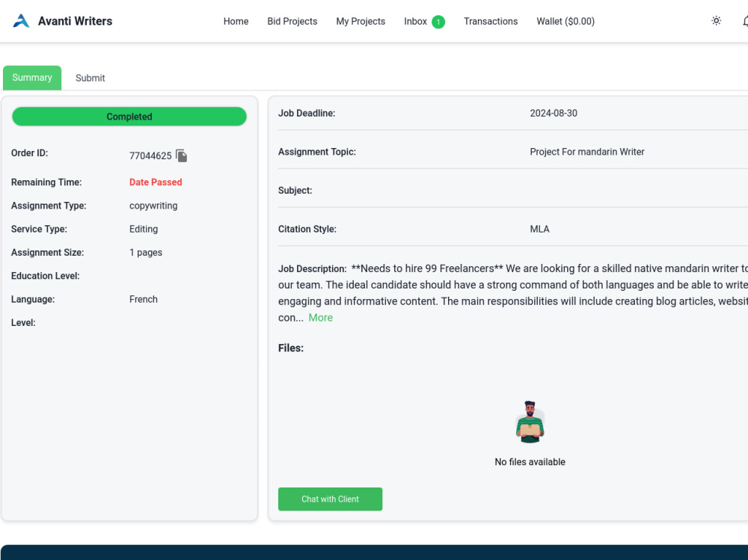748x560 pixels.
Task: Open notifications bell icon
Action: coord(745,21)
